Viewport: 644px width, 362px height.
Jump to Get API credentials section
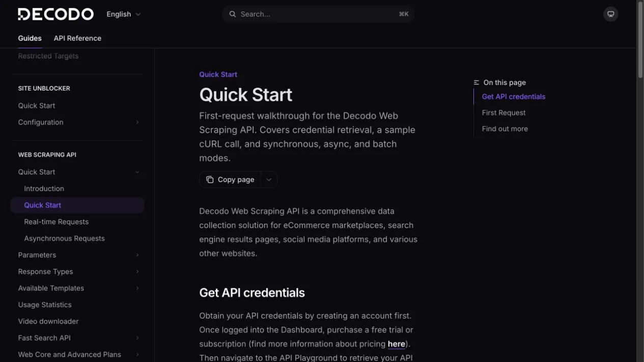coord(514,97)
